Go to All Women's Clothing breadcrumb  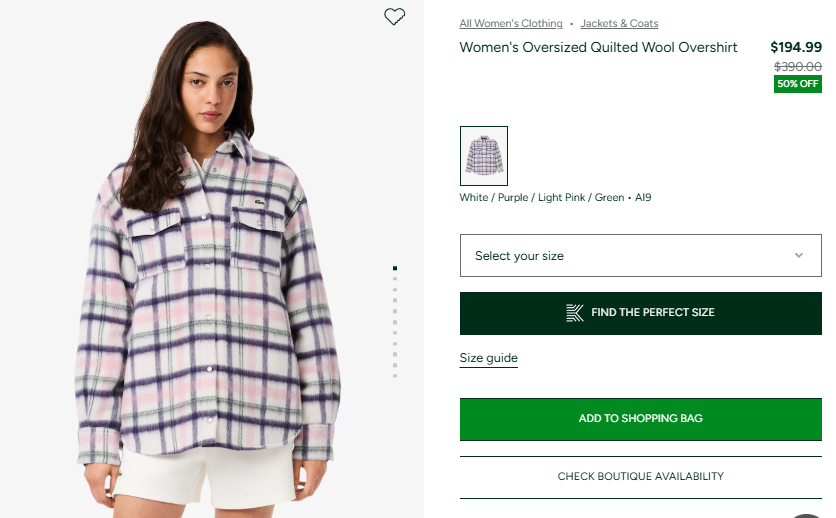pyautogui.click(x=511, y=23)
